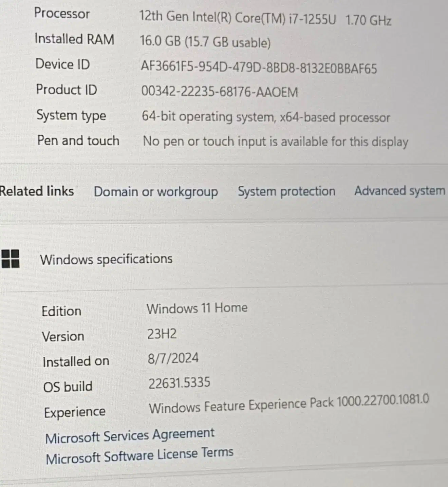Click the Related links label

pos(37,191)
